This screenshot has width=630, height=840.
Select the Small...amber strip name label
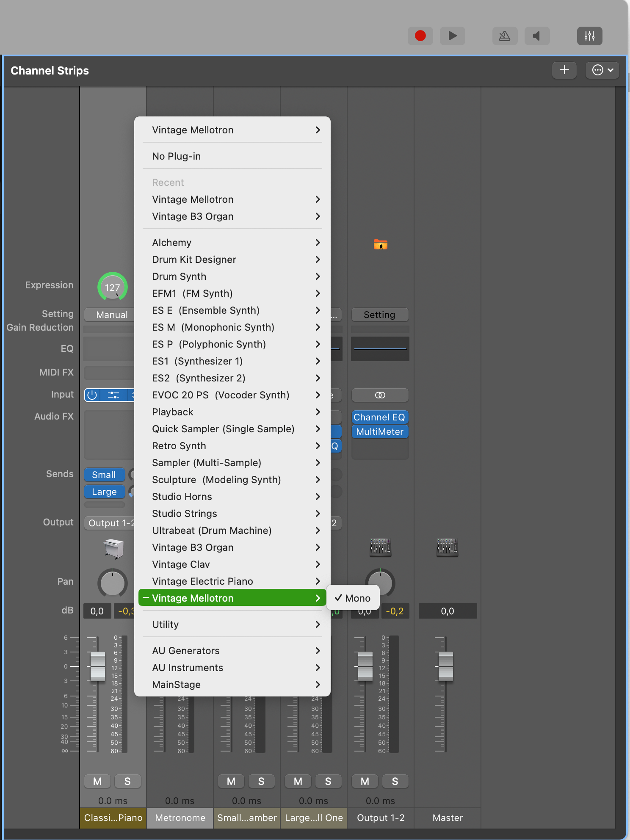click(x=247, y=818)
